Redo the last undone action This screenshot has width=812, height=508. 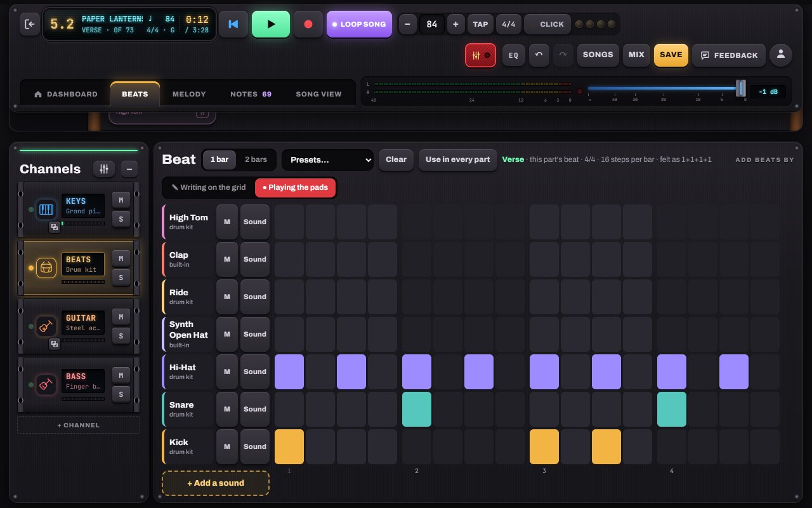[x=563, y=55]
